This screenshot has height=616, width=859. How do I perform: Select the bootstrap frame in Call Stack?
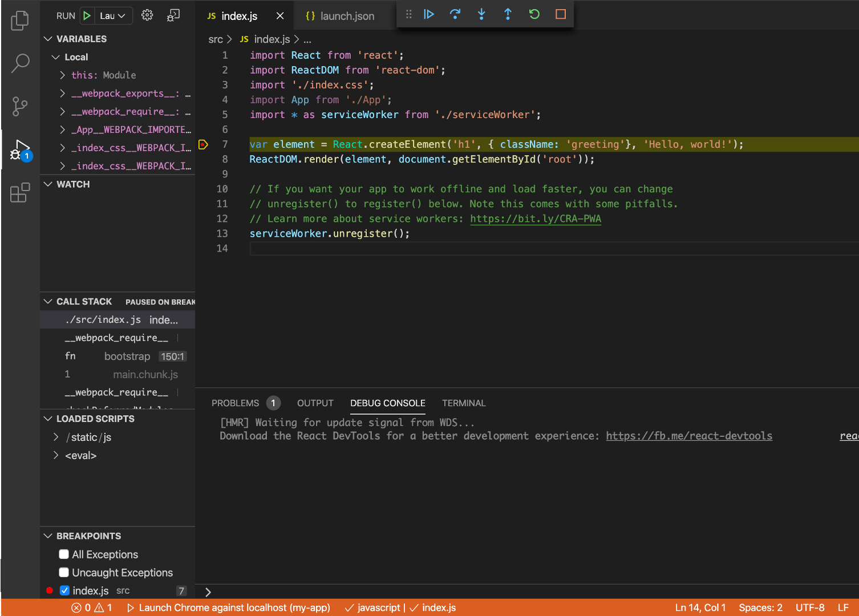(x=127, y=355)
